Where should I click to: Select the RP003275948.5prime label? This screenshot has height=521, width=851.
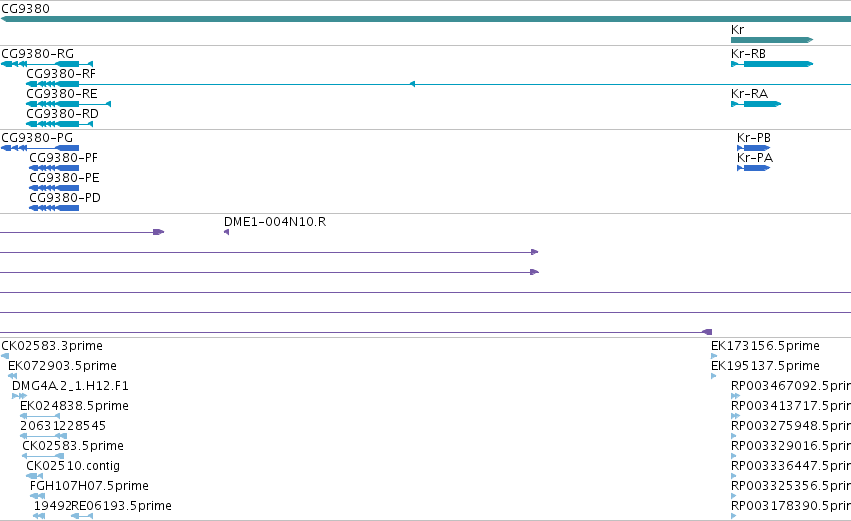(x=791, y=425)
